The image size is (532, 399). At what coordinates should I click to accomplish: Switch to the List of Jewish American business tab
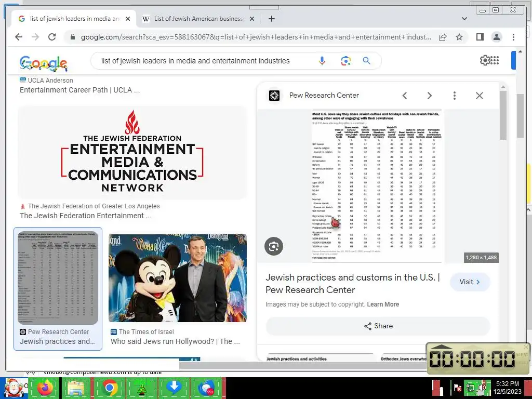[198, 19]
